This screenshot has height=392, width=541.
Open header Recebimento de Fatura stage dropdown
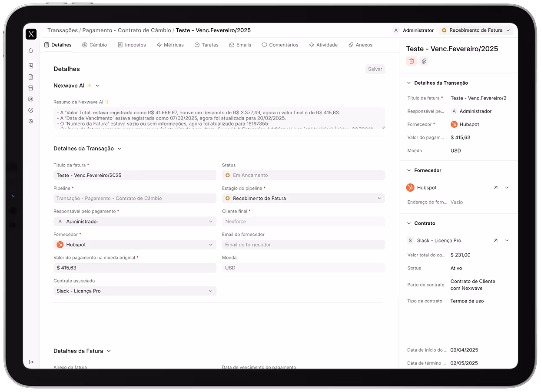[476, 30]
